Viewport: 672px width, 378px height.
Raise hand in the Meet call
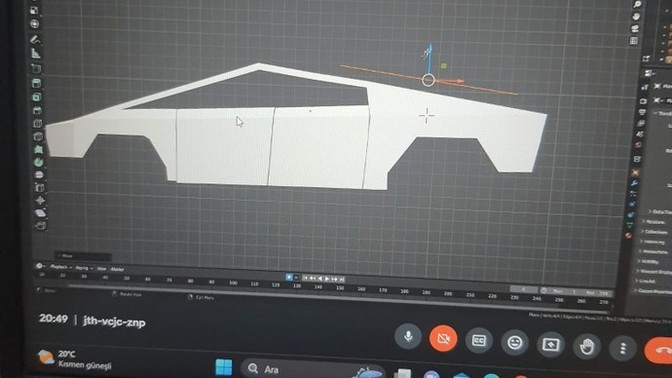click(x=587, y=347)
